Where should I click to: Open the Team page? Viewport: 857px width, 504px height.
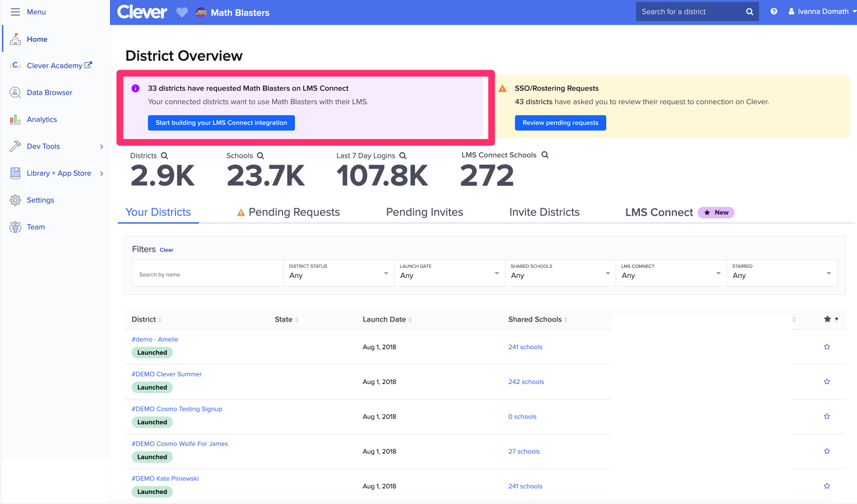click(36, 227)
